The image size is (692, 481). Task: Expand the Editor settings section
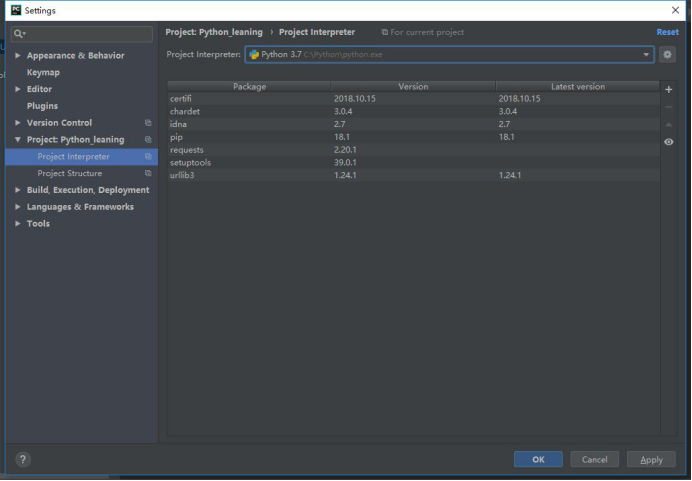point(18,89)
